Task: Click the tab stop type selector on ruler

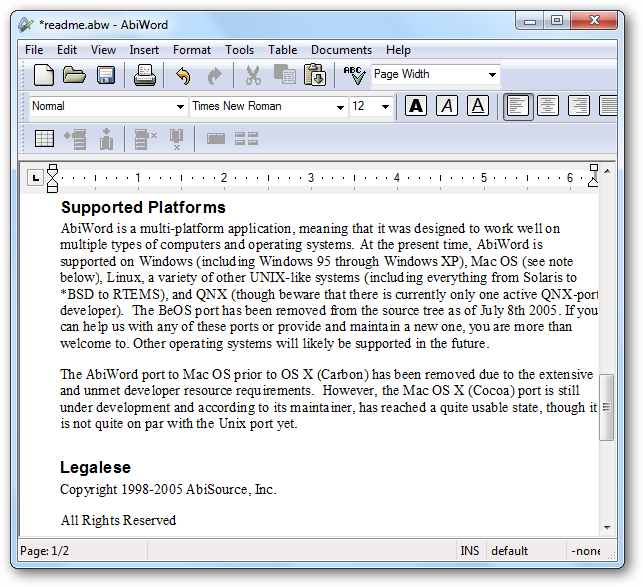Action: 35,178
